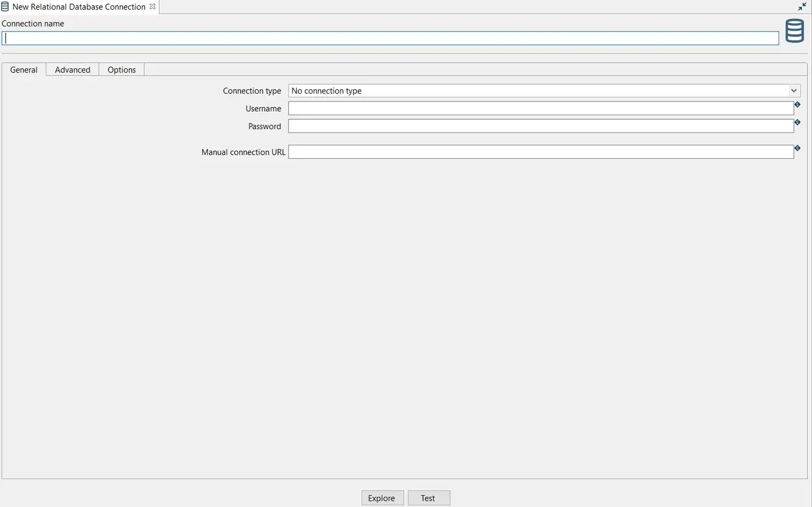The width and height of the screenshot is (812, 507).
Task: Click the collapse arrows icon in top-right corner
Action: tap(802, 6)
